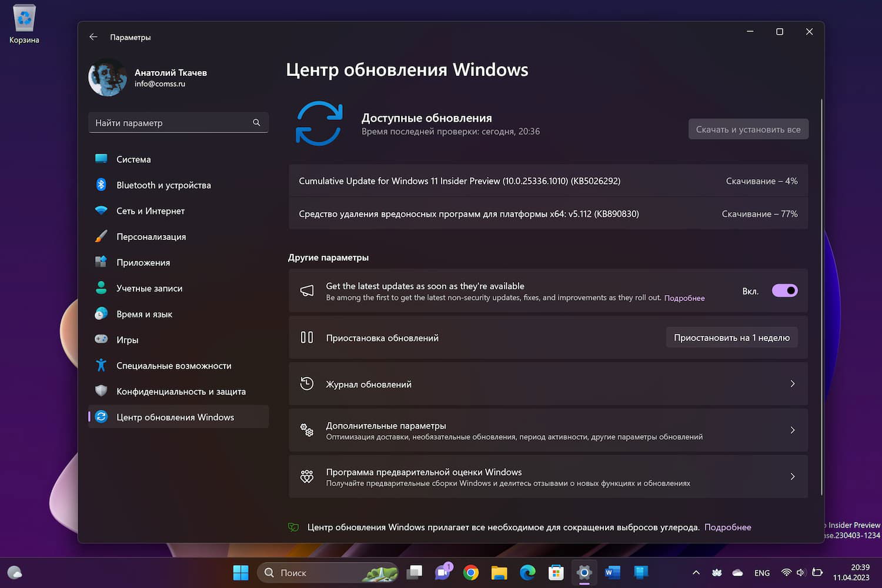Switch input language via ENG indicator
882x588 pixels.
pos(762,573)
